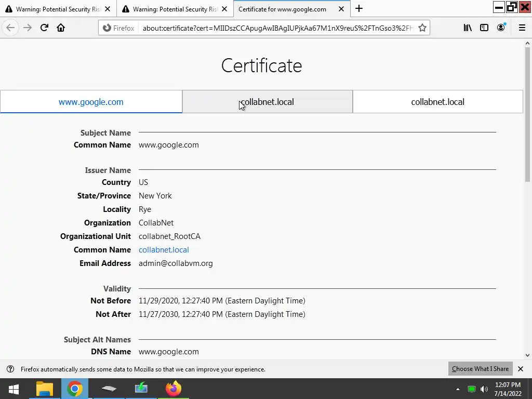The width and height of the screenshot is (532, 399).
Task: Select the rightmost collabnet.local certificate tab
Action: [x=437, y=102]
